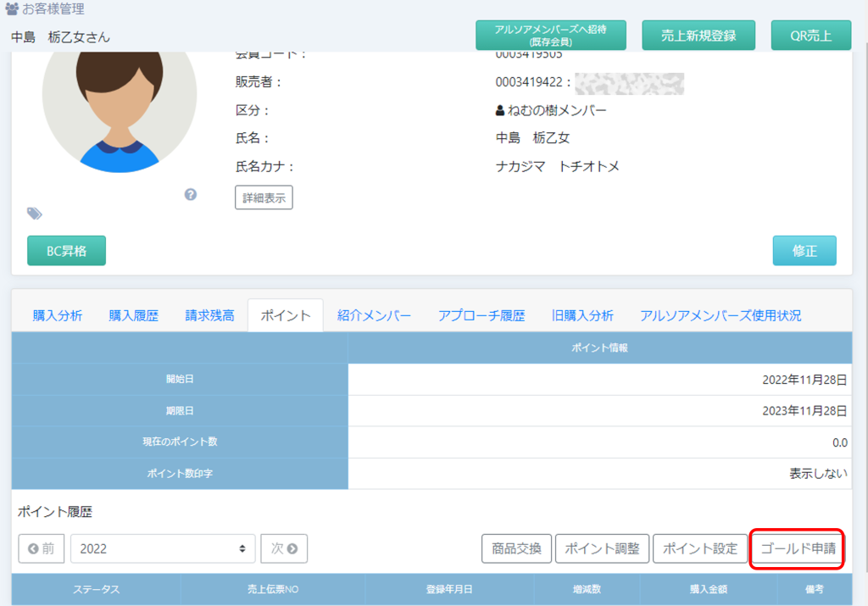Open the アプローチ履歴 tab
The width and height of the screenshot is (868, 606).
click(x=481, y=315)
